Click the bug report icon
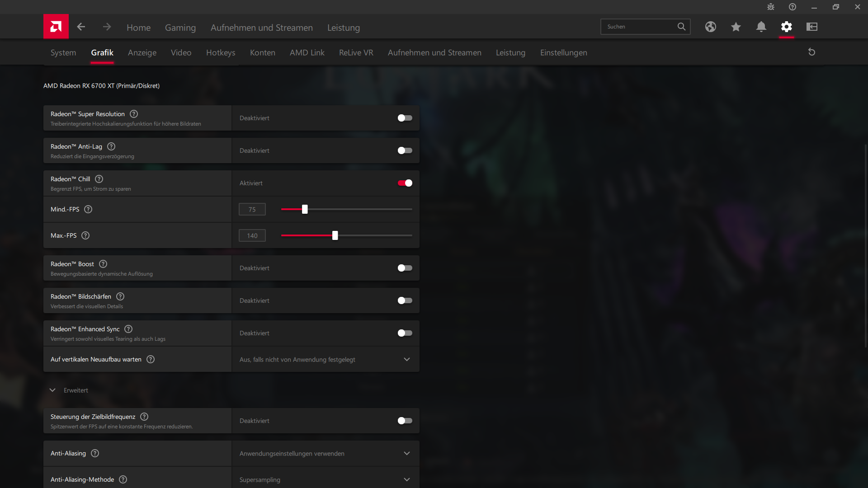 [x=770, y=7]
